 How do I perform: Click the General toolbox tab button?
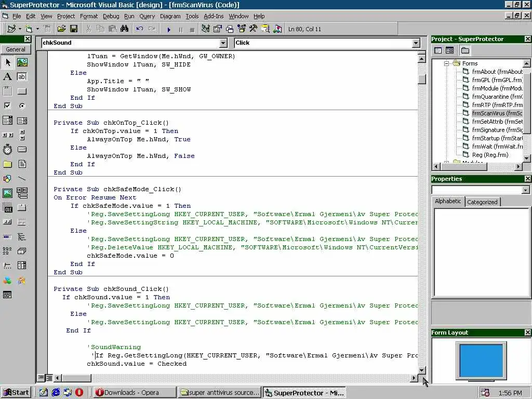tap(16, 49)
